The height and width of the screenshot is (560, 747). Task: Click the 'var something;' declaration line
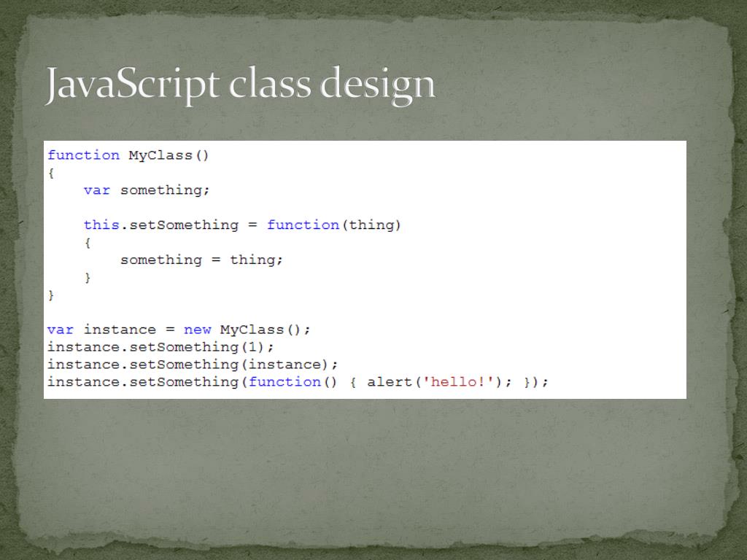point(147,190)
